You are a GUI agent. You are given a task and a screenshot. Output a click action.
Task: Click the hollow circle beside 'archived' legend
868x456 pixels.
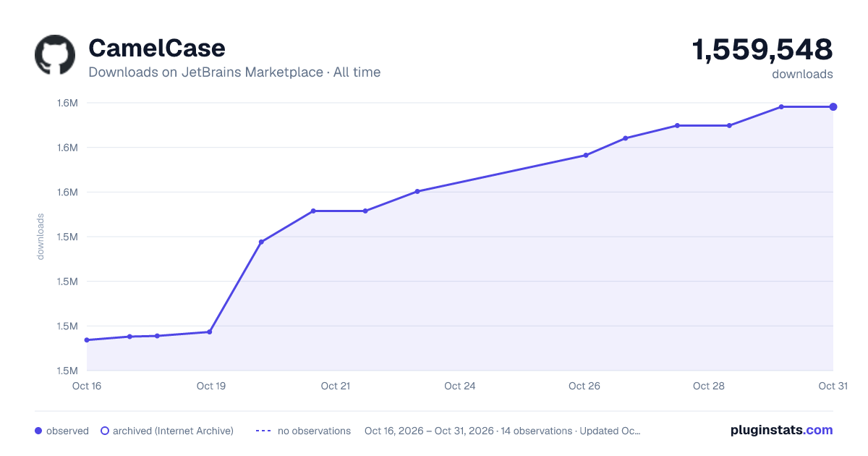point(104,431)
